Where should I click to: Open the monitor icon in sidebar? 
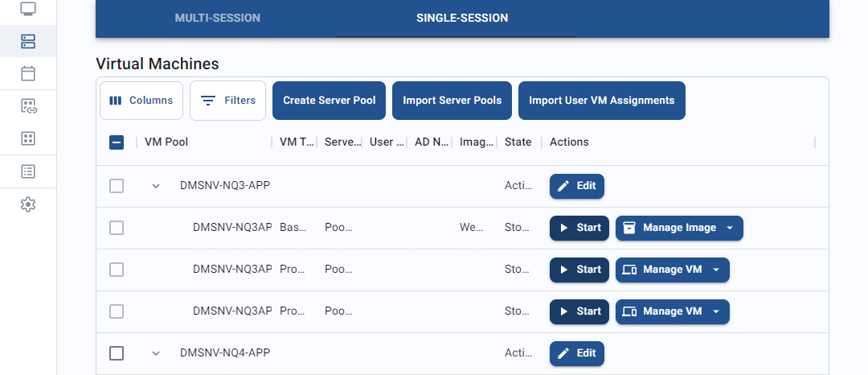click(28, 9)
